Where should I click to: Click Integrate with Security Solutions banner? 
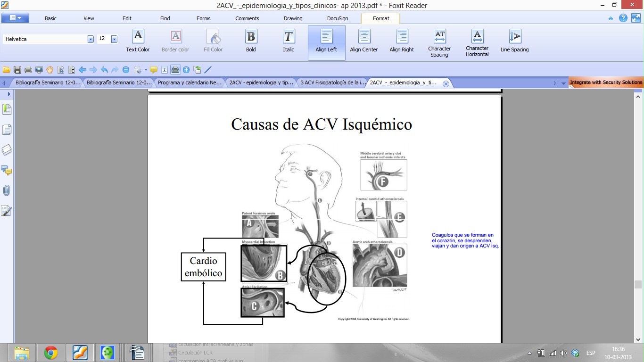coord(606,82)
